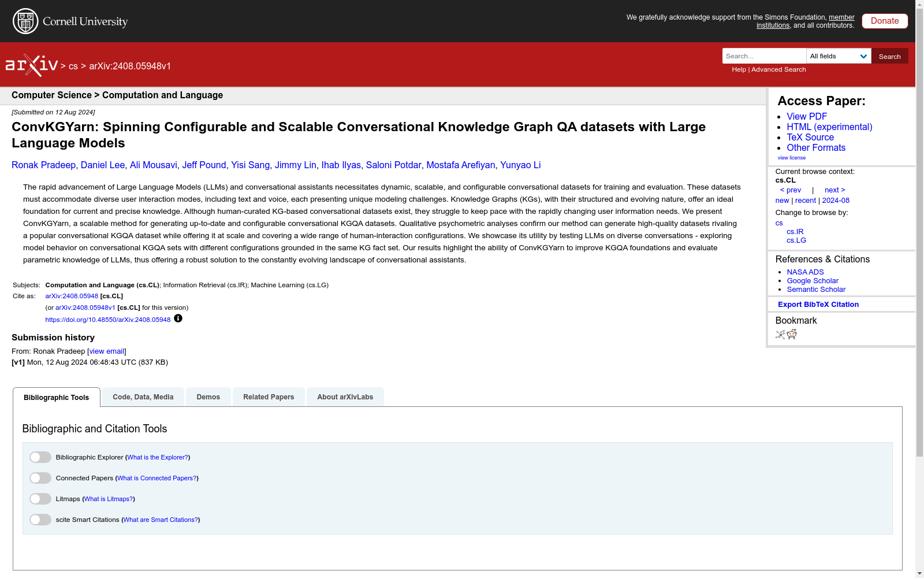Click the page vertical scrollbar
This screenshot has height=578, width=924.
[x=919, y=231]
